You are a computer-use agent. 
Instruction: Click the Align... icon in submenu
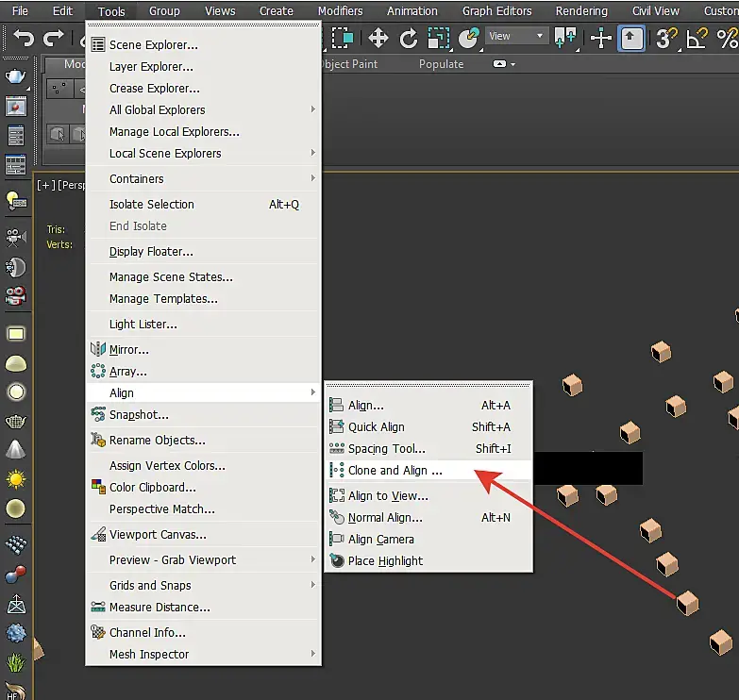click(x=337, y=405)
